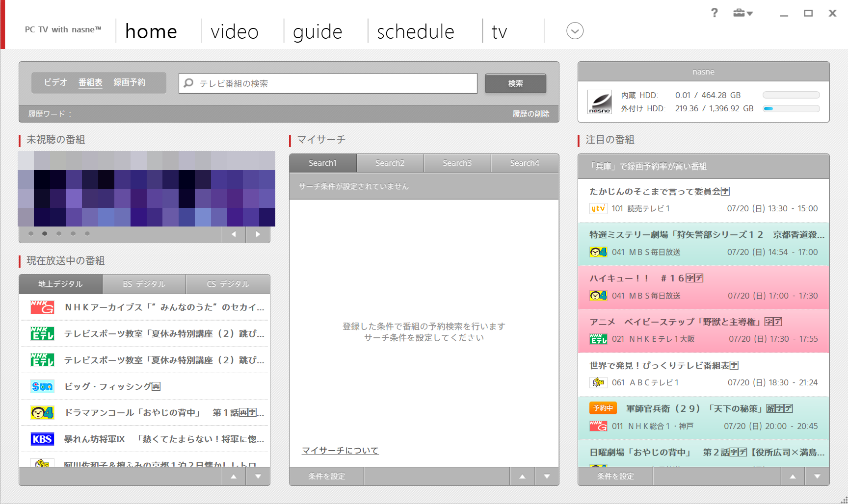Click the 外付け HDD usage bar
848x504 pixels.
coord(791,108)
